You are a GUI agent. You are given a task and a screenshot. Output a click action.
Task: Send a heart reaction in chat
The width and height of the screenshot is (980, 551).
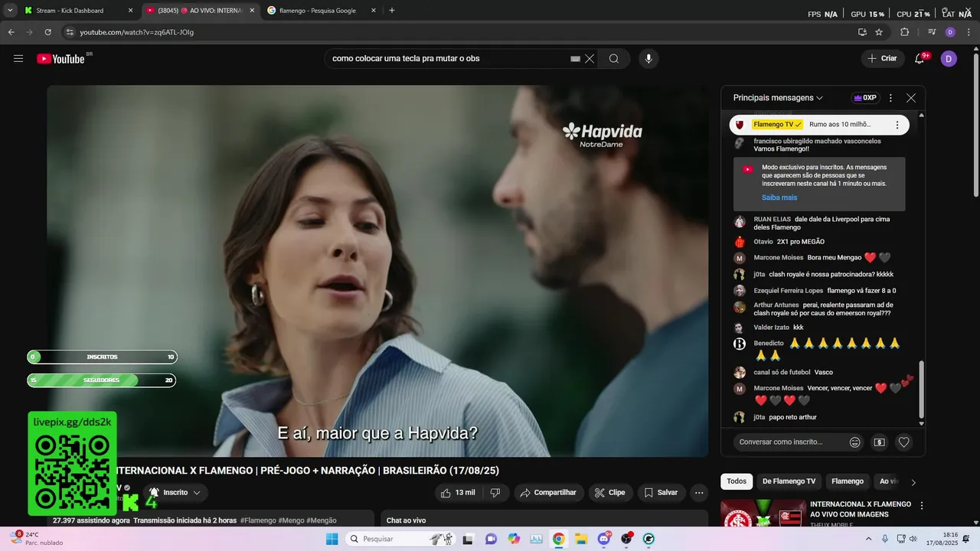pos(904,442)
